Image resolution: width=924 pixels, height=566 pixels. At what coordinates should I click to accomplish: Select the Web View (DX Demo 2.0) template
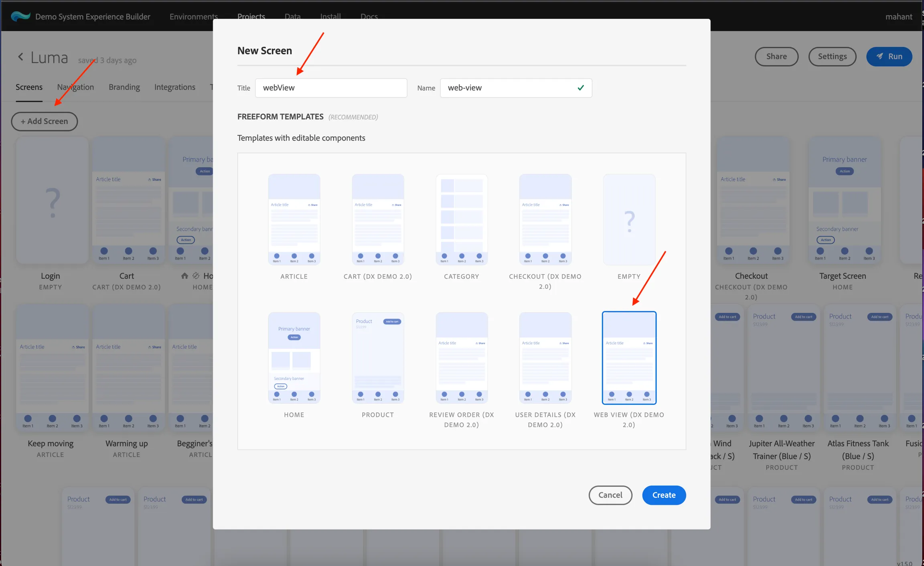(x=629, y=358)
